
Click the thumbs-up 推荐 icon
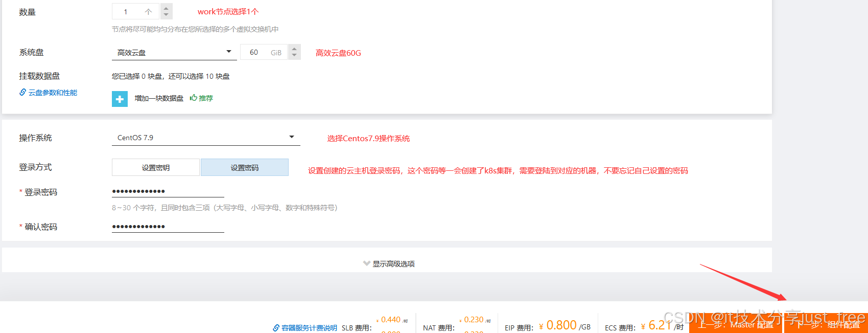(x=193, y=98)
